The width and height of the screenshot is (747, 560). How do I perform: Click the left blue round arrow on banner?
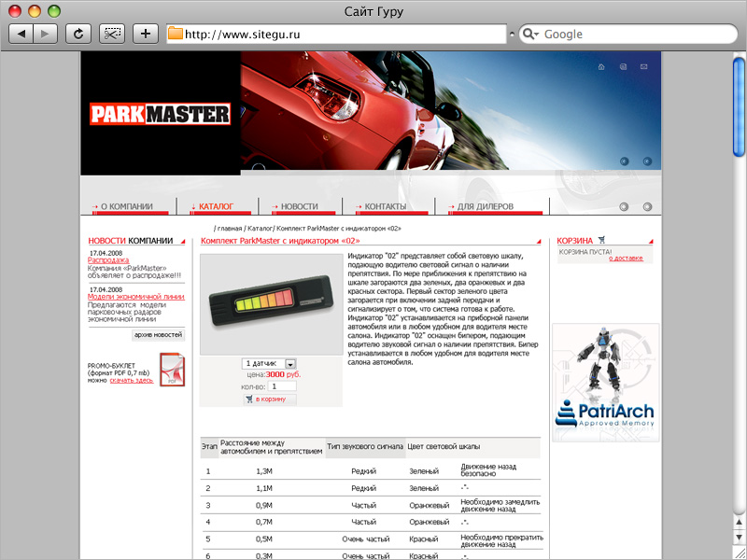point(624,161)
